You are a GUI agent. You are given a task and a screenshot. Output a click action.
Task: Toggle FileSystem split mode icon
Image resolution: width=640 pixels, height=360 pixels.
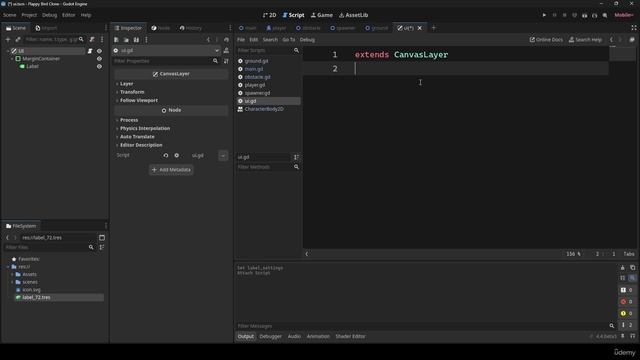click(102, 238)
